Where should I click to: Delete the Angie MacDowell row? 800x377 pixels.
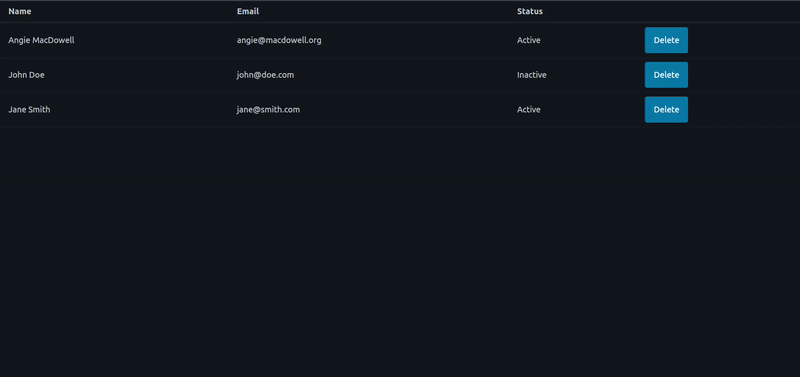click(x=666, y=40)
